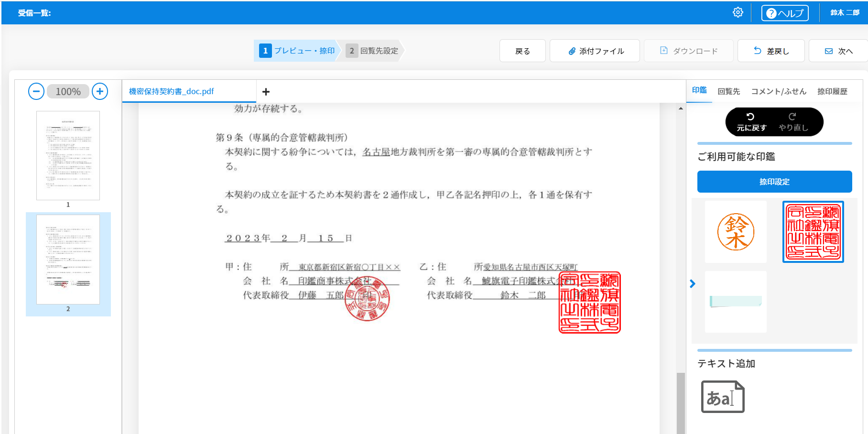Select page 1 thumbnail
The height and width of the screenshot is (434, 868).
[x=68, y=156]
